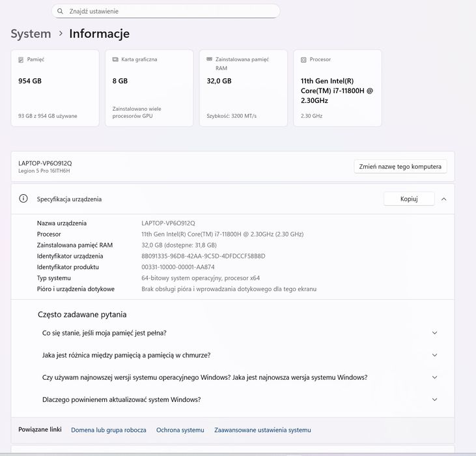
Task: Select the spec-row CPU value with '(2.30 GHz)'
Action: point(223,234)
